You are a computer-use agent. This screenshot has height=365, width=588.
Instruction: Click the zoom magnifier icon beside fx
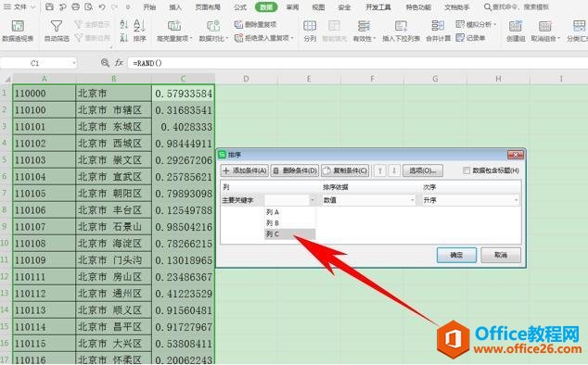click(x=105, y=63)
